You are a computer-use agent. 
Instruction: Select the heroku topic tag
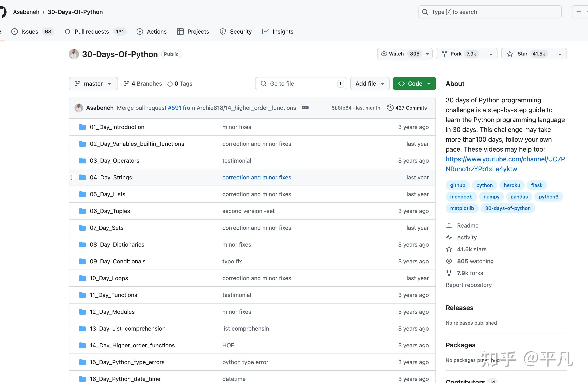[x=512, y=185]
